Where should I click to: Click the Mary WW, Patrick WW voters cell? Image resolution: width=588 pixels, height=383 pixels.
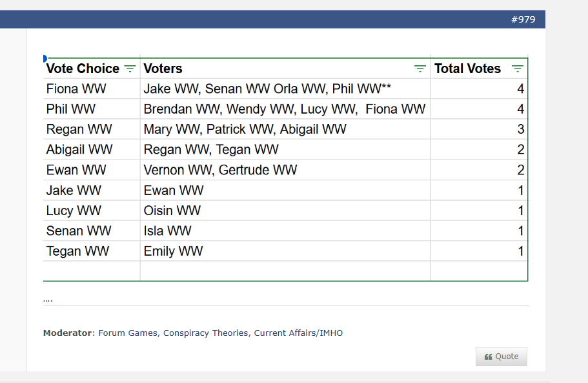pyautogui.click(x=245, y=129)
